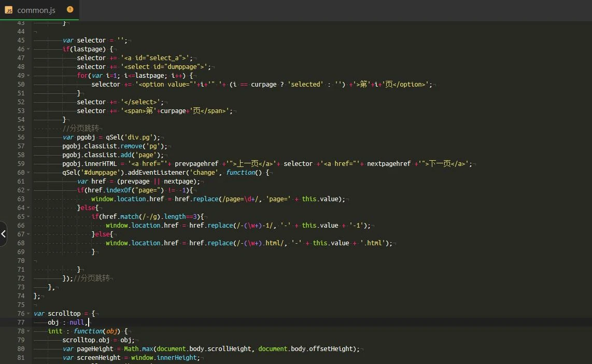Click line number 63 in the gutter
Screen dimensions: 592x364
click(21, 199)
